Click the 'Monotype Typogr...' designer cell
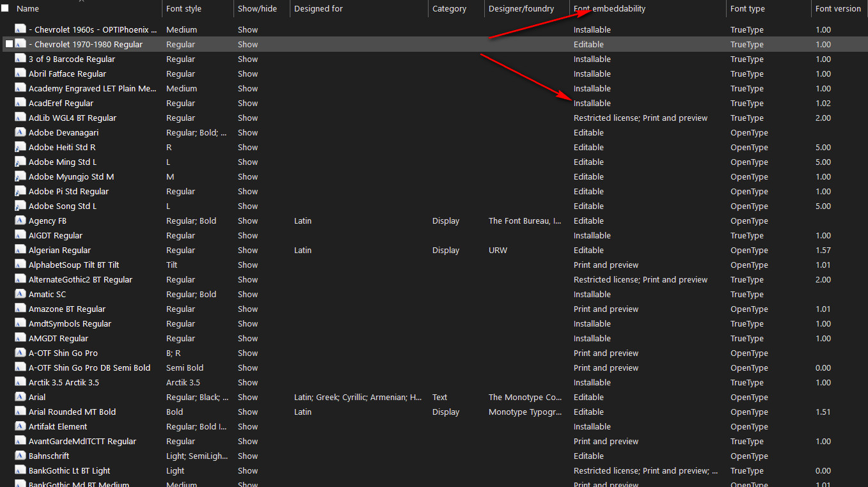The image size is (868, 487). point(525,412)
